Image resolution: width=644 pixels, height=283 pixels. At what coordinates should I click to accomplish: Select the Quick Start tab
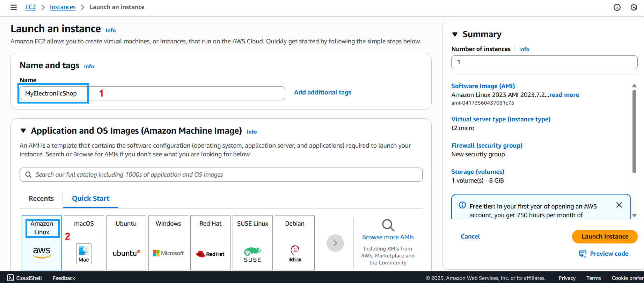[x=91, y=198]
